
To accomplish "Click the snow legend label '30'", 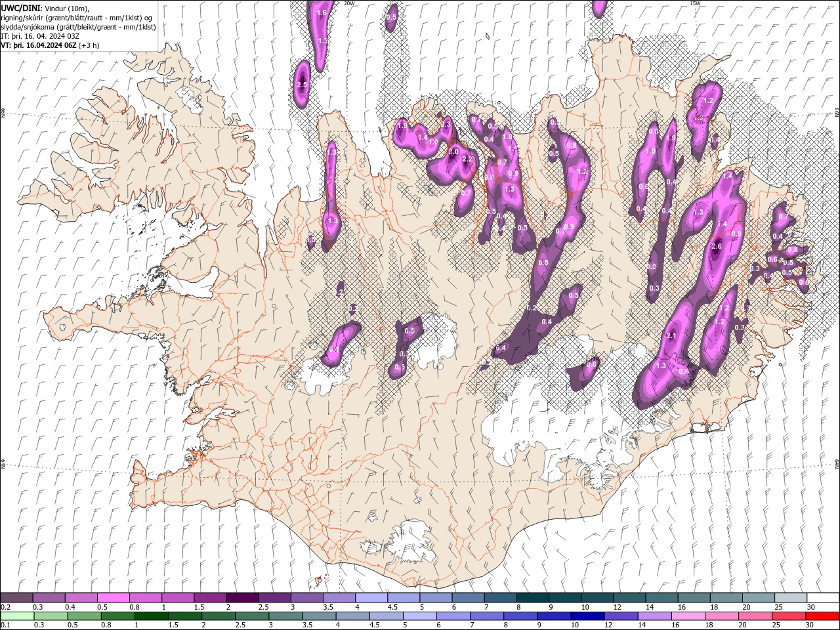I will click(x=812, y=607).
